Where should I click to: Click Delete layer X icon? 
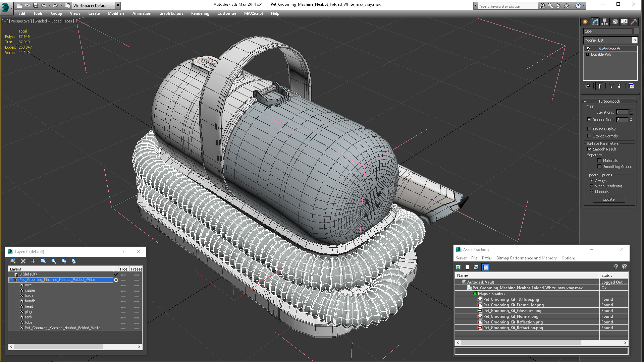click(23, 261)
